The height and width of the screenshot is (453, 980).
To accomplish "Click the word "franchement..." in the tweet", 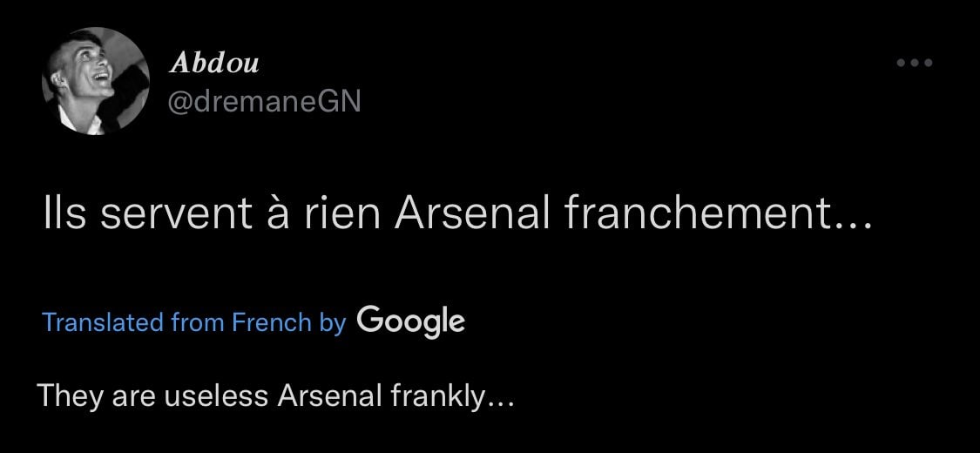I will coord(718,214).
